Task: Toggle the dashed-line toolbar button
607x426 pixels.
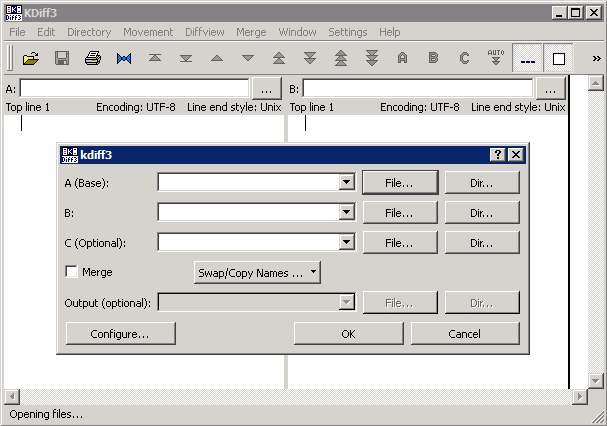Action: tap(528, 58)
